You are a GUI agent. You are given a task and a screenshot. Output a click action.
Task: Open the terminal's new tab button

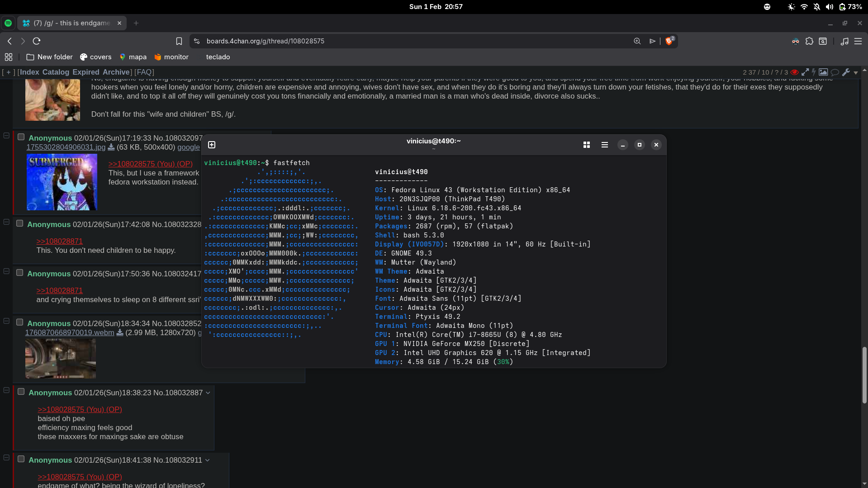[x=212, y=145]
